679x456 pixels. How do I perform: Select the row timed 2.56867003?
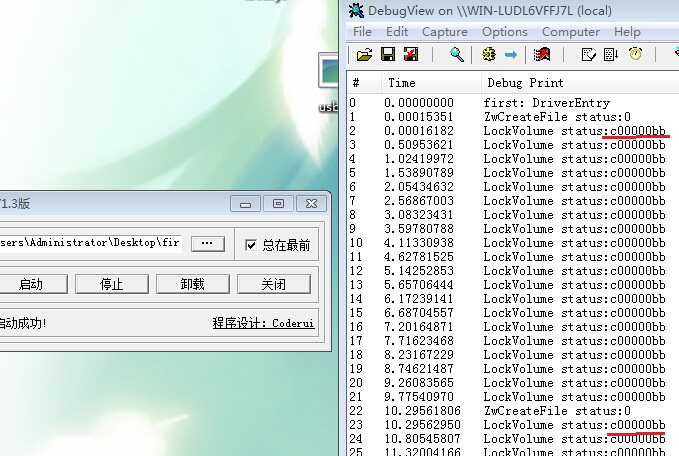[513, 201]
